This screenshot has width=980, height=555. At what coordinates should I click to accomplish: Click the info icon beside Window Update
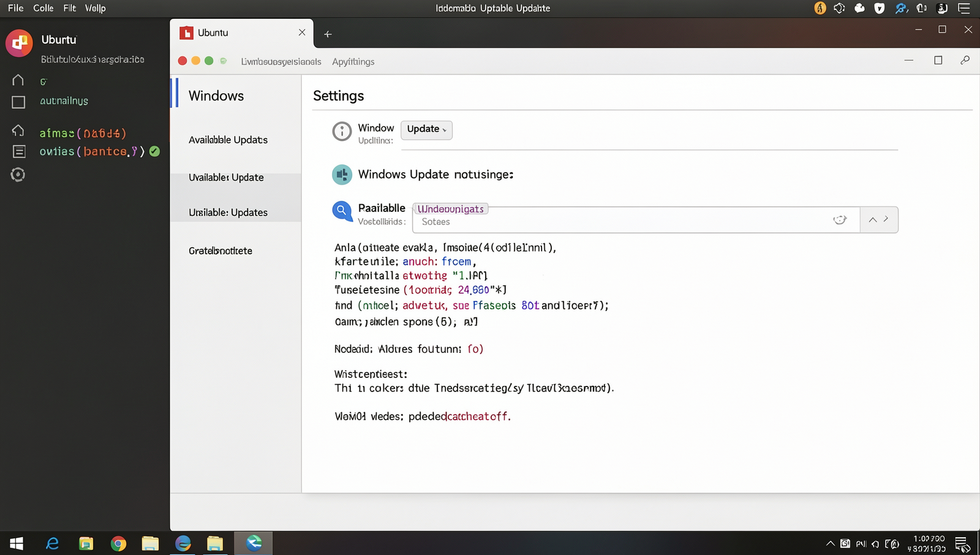point(342,131)
